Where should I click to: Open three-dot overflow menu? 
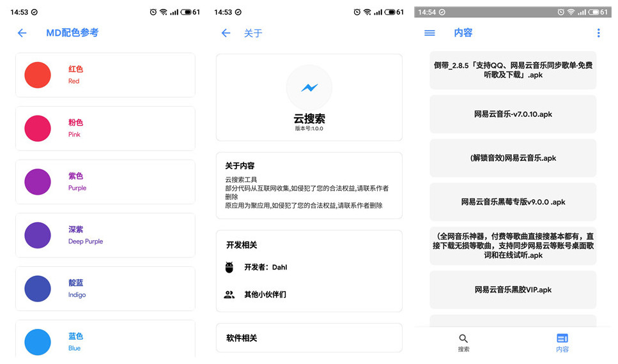tap(598, 33)
